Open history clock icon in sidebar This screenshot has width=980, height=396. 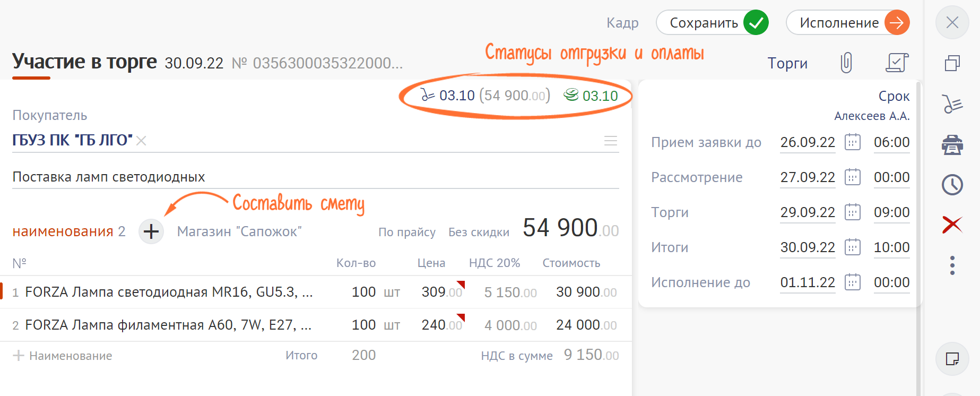click(952, 185)
